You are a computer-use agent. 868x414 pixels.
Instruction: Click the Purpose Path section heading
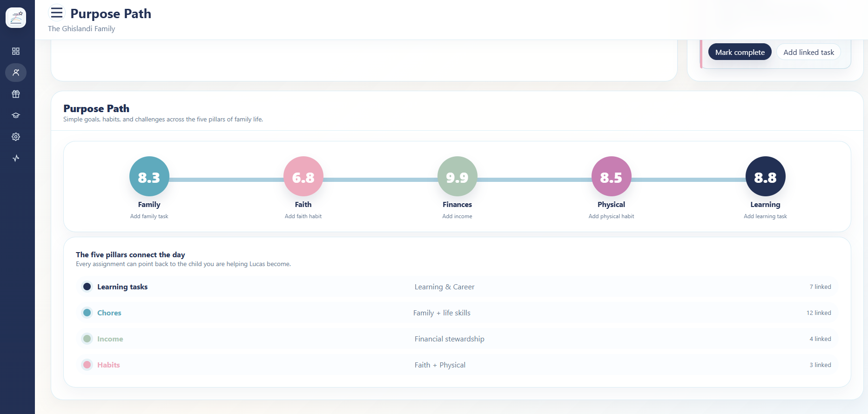pos(96,108)
